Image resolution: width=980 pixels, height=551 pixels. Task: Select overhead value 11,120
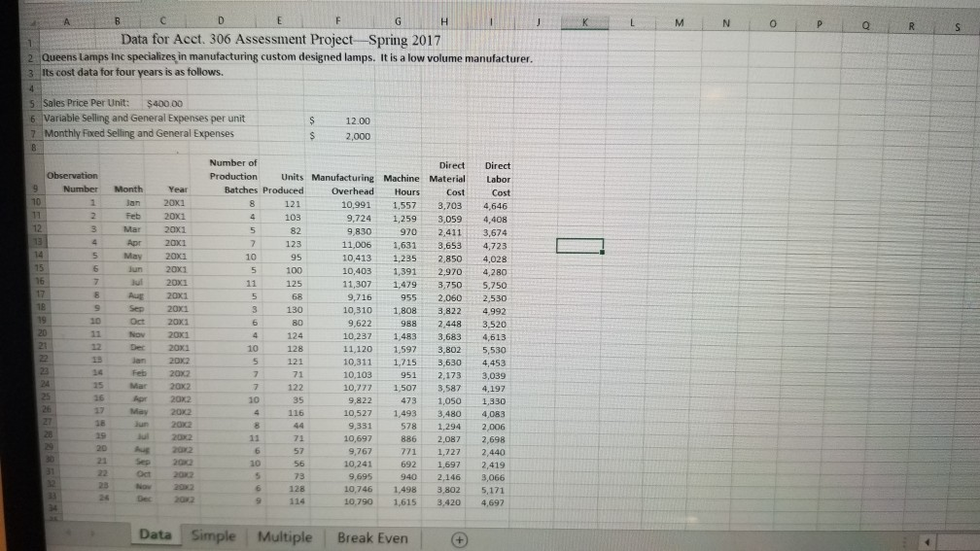point(358,349)
